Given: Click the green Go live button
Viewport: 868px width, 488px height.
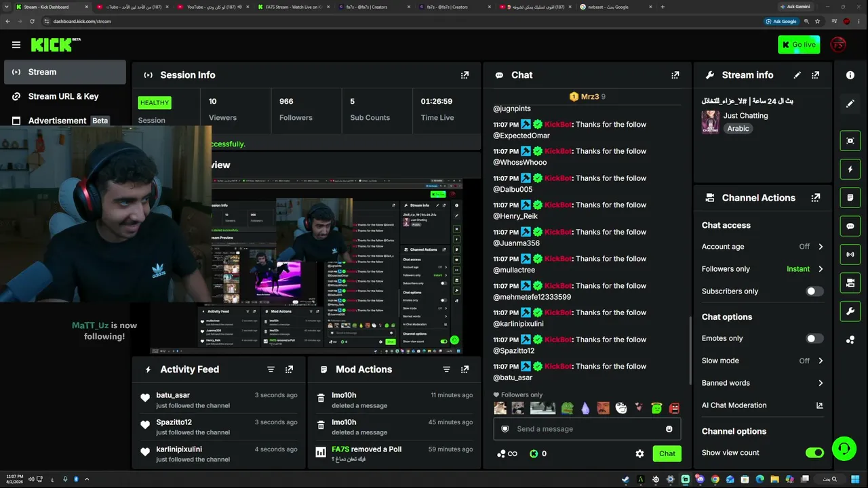Looking at the screenshot, I should [x=799, y=45].
